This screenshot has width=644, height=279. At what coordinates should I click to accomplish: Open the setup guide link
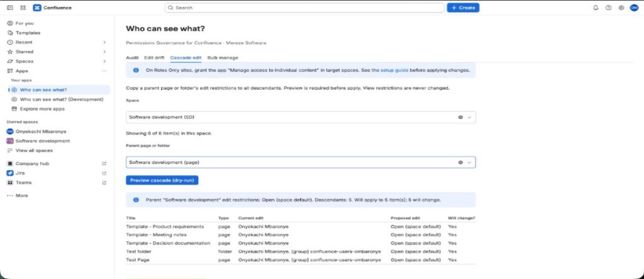pyautogui.click(x=394, y=71)
